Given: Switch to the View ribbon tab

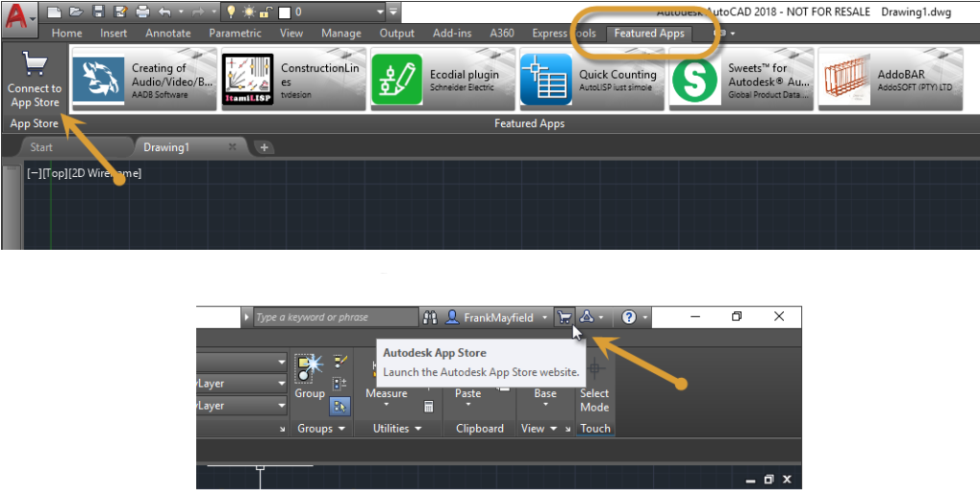Looking at the screenshot, I should click(x=292, y=33).
